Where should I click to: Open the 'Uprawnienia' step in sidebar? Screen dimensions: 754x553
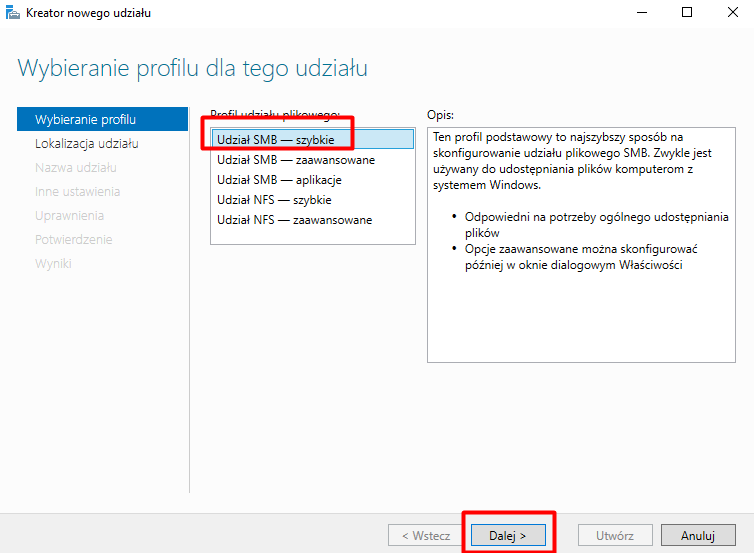70,216
